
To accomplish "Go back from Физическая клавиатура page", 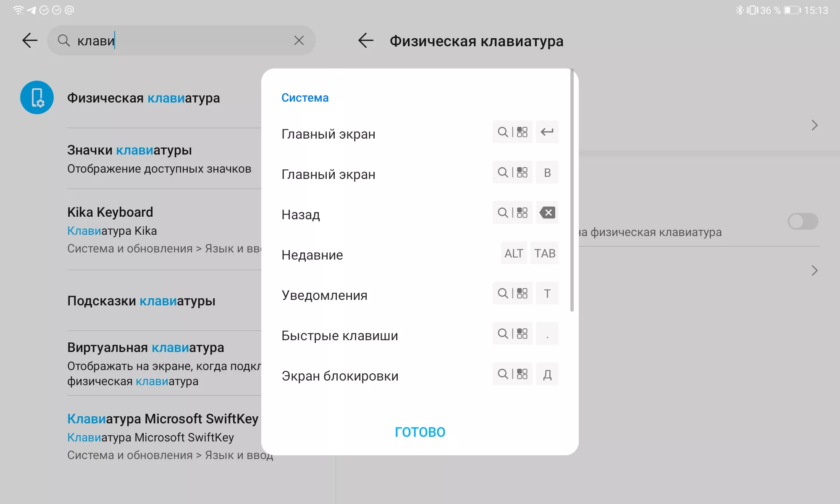I will click(366, 40).
